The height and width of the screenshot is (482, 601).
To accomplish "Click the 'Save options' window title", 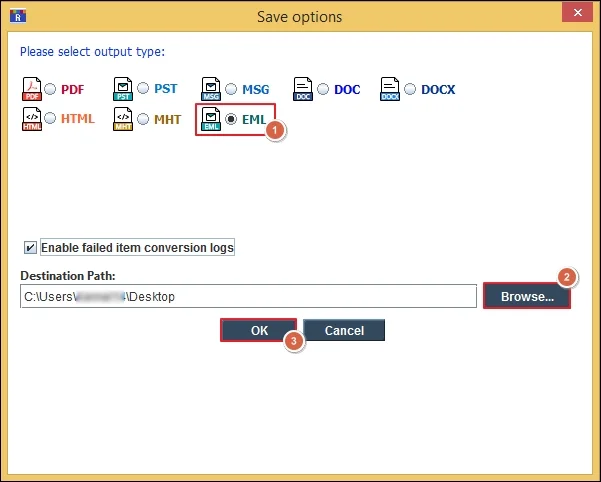I will 299,16.
